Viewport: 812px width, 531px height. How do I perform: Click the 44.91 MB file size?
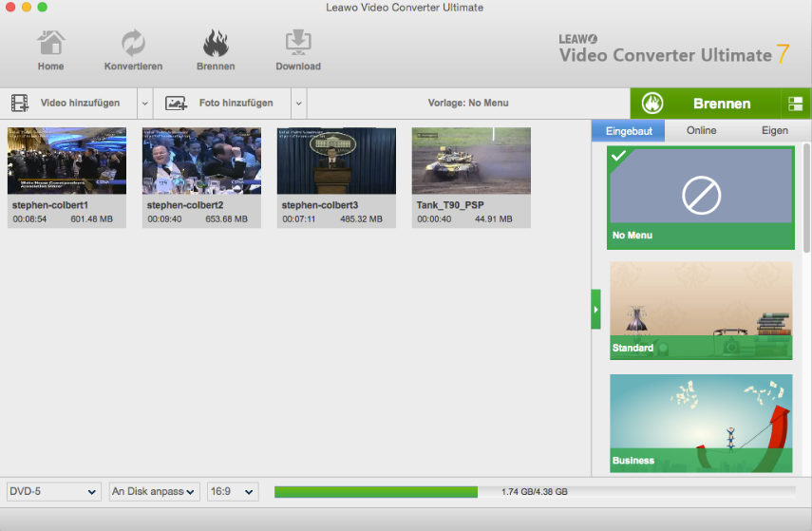(494, 219)
